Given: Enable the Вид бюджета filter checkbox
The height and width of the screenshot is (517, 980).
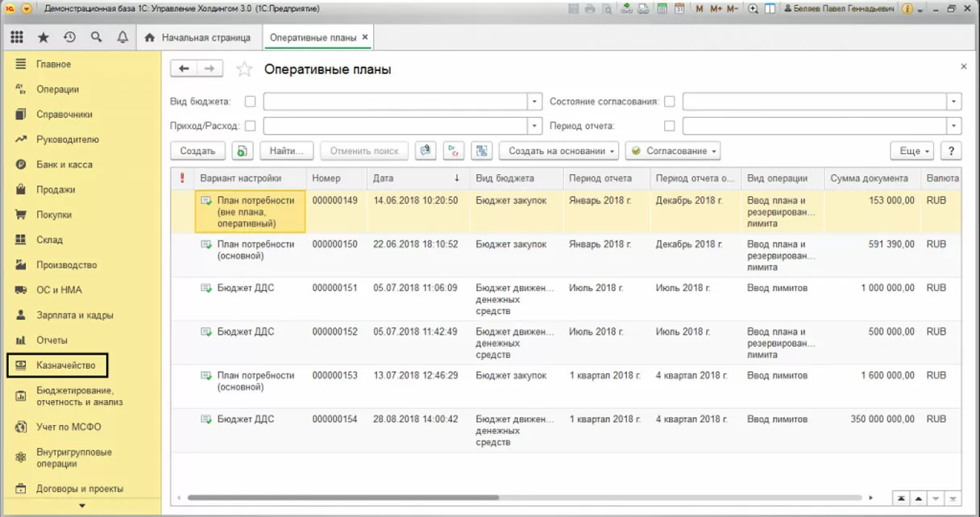Looking at the screenshot, I should click(x=250, y=102).
